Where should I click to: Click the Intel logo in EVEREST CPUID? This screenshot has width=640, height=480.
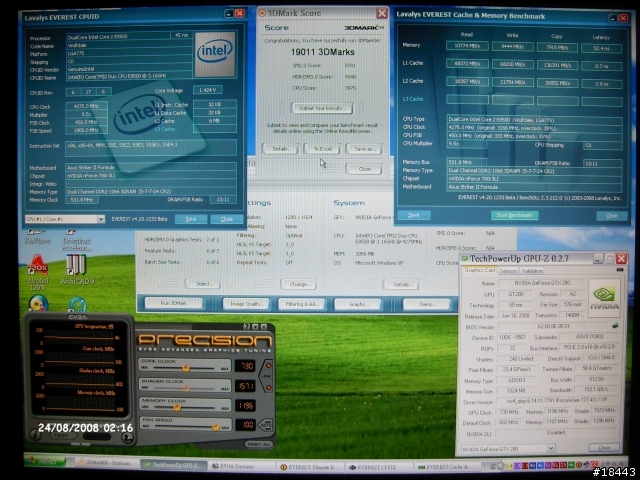[x=215, y=54]
